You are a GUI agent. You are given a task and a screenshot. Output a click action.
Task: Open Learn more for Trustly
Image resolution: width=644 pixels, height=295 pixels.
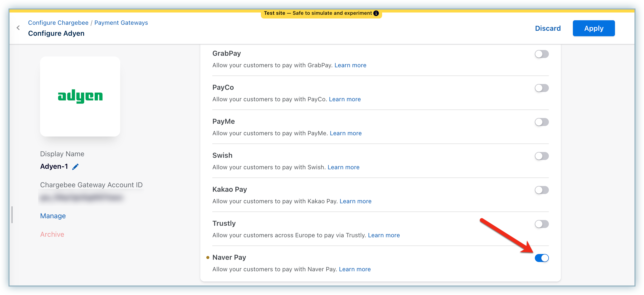tap(384, 235)
